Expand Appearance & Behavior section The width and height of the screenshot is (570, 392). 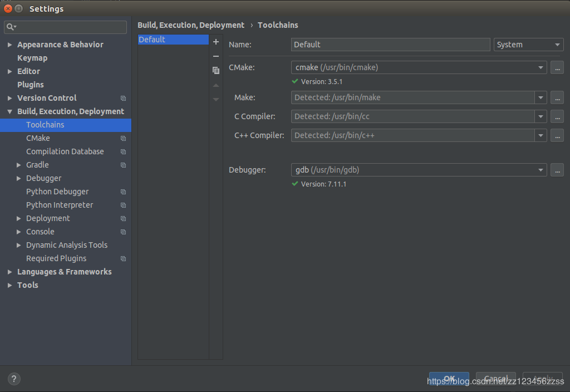tap(10, 45)
